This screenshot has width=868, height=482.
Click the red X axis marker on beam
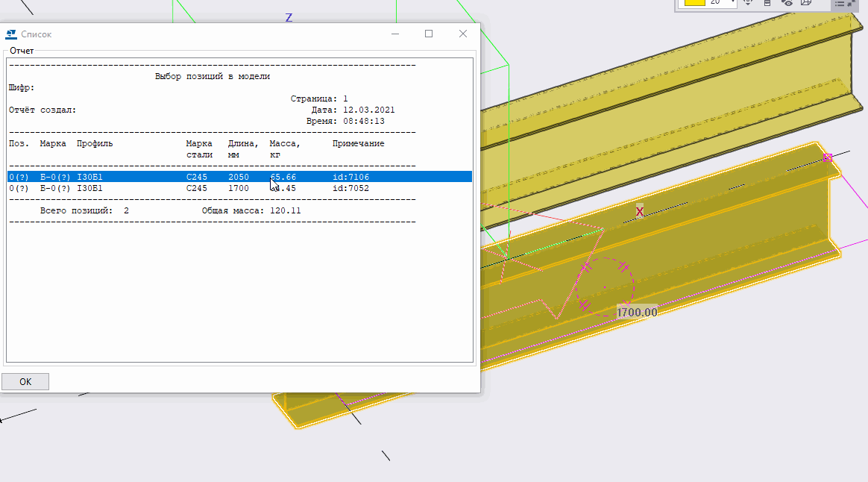(639, 212)
